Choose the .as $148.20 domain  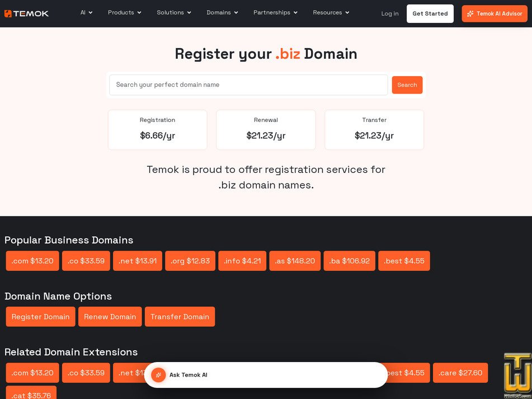[x=295, y=261]
